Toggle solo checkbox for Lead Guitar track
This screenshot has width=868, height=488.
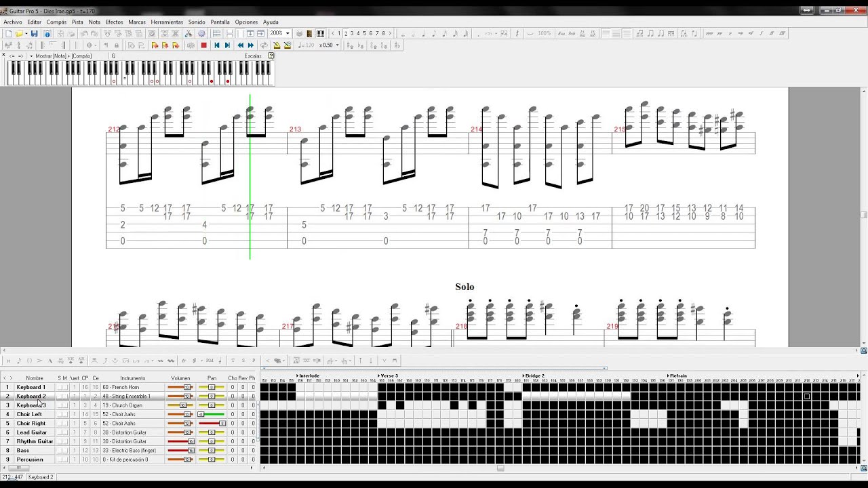point(60,432)
